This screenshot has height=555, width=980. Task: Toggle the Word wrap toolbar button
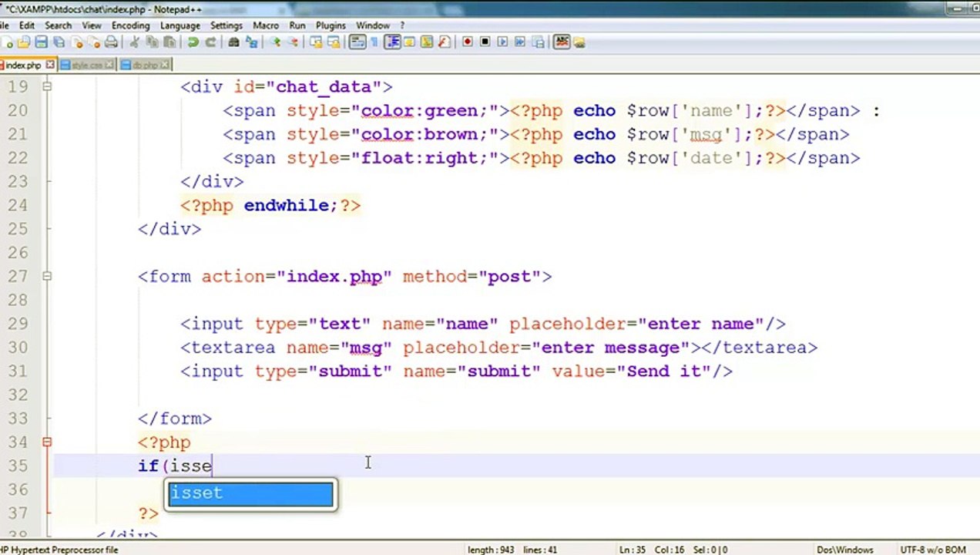(x=357, y=42)
